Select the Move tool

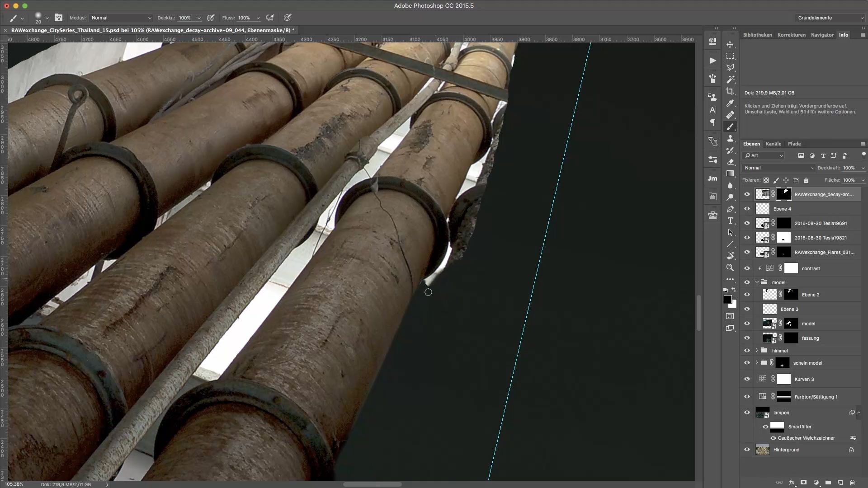730,44
